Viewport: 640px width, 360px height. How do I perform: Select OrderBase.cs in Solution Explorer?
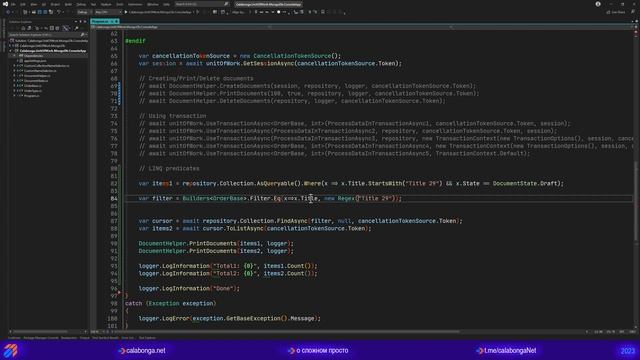point(33,86)
